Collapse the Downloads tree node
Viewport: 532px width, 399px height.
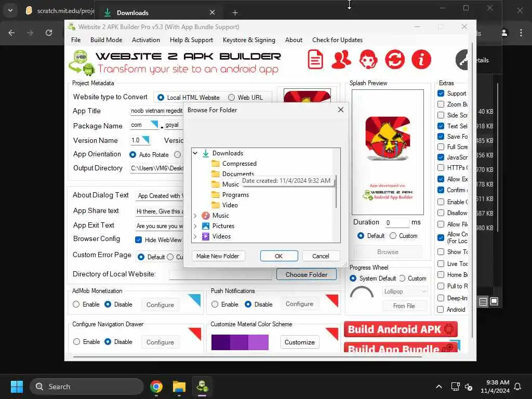[195, 153]
